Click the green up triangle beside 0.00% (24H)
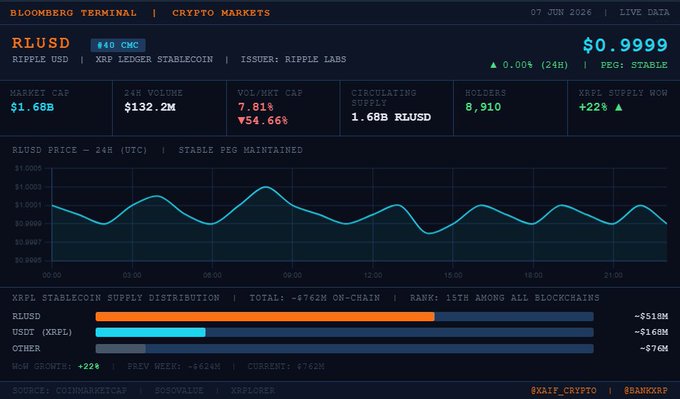The height and width of the screenshot is (399, 680). [493, 65]
